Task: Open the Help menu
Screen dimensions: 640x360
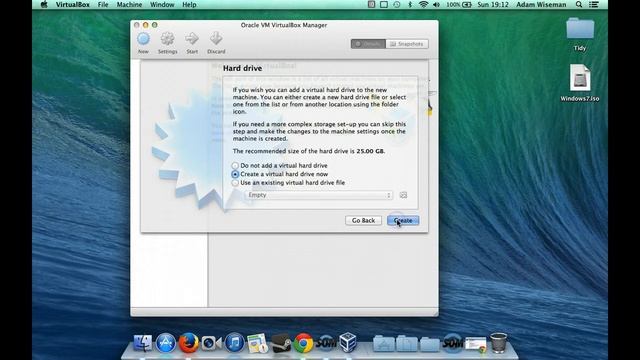Action: click(189, 4)
